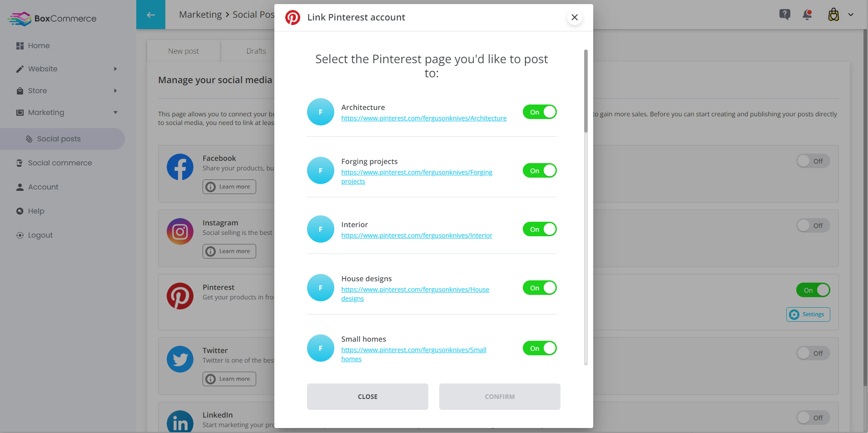
Task: Turn off the Pinterest toggle
Action: (x=813, y=290)
